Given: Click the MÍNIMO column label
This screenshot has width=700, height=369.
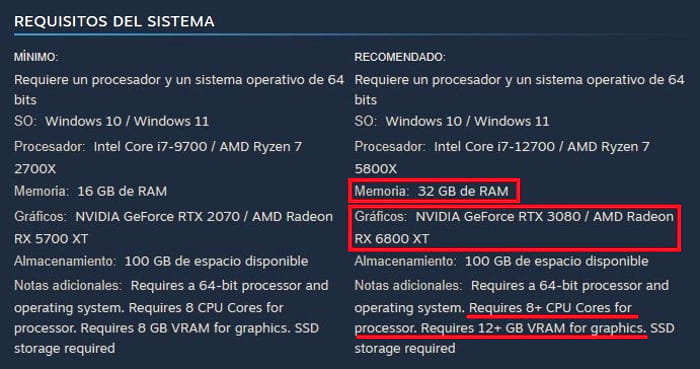Looking at the screenshot, I should click(36, 57).
